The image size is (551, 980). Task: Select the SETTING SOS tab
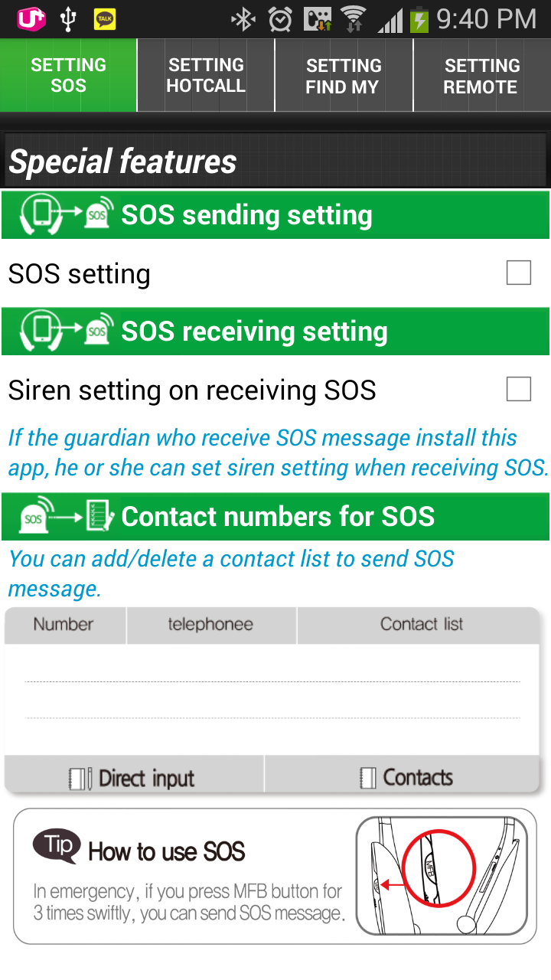[68, 76]
